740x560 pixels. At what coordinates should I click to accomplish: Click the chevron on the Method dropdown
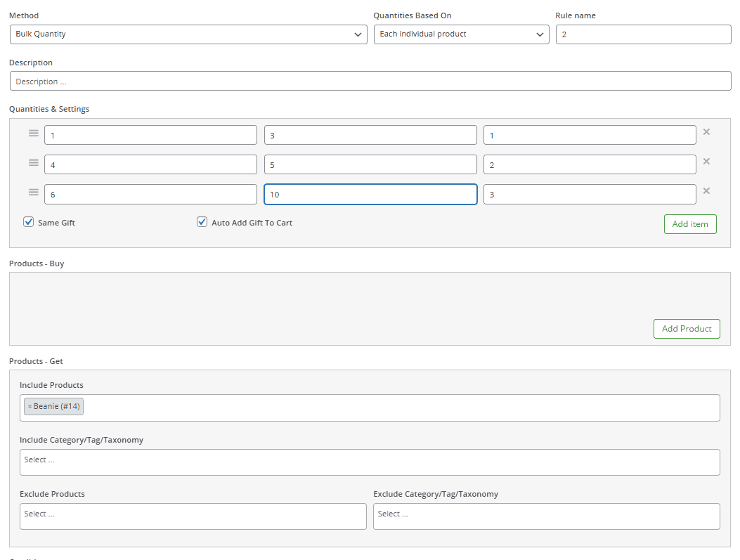point(358,34)
